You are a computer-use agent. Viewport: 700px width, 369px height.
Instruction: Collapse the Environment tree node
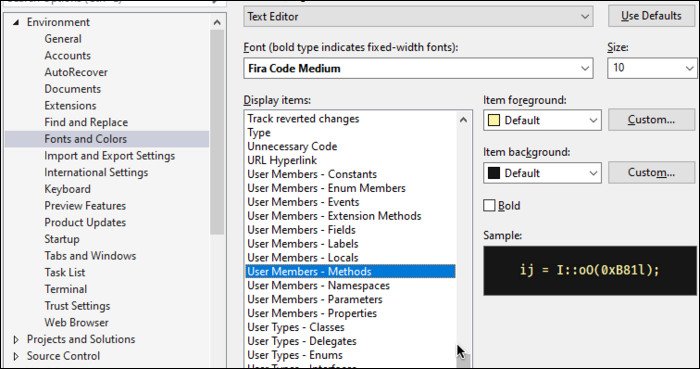tap(16, 22)
